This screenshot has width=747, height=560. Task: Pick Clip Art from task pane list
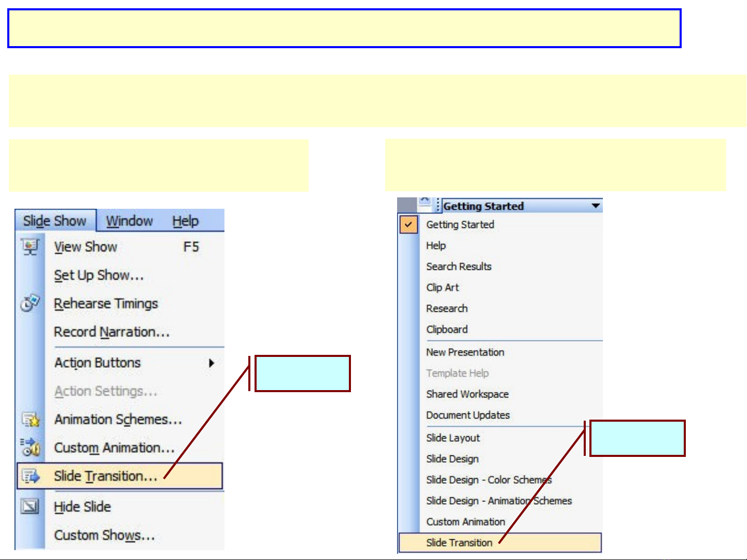pyautogui.click(x=443, y=288)
